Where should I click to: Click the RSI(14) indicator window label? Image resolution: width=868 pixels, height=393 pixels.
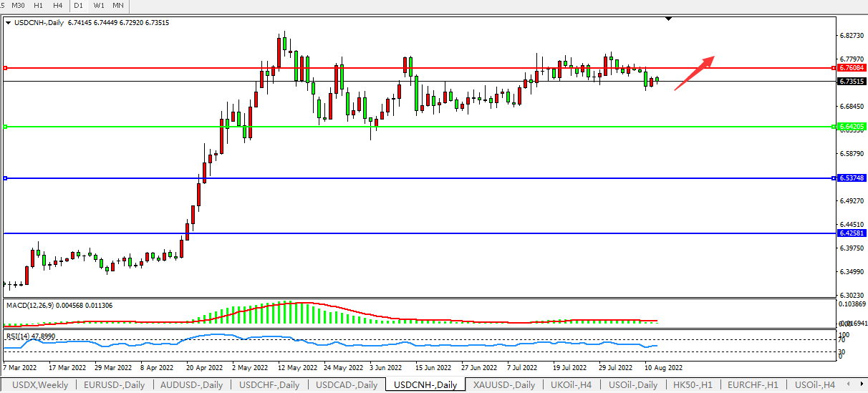[x=20, y=336]
